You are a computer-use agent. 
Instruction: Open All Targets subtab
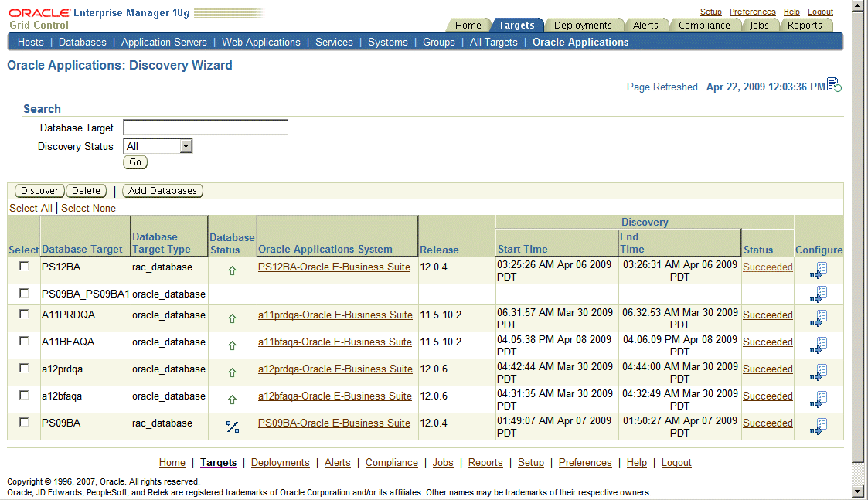click(494, 42)
